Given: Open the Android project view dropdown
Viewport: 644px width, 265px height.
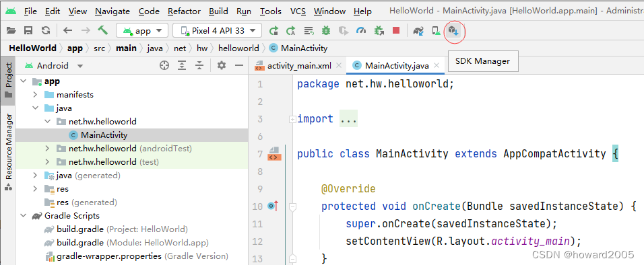Looking at the screenshot, I should coord(54,66).
